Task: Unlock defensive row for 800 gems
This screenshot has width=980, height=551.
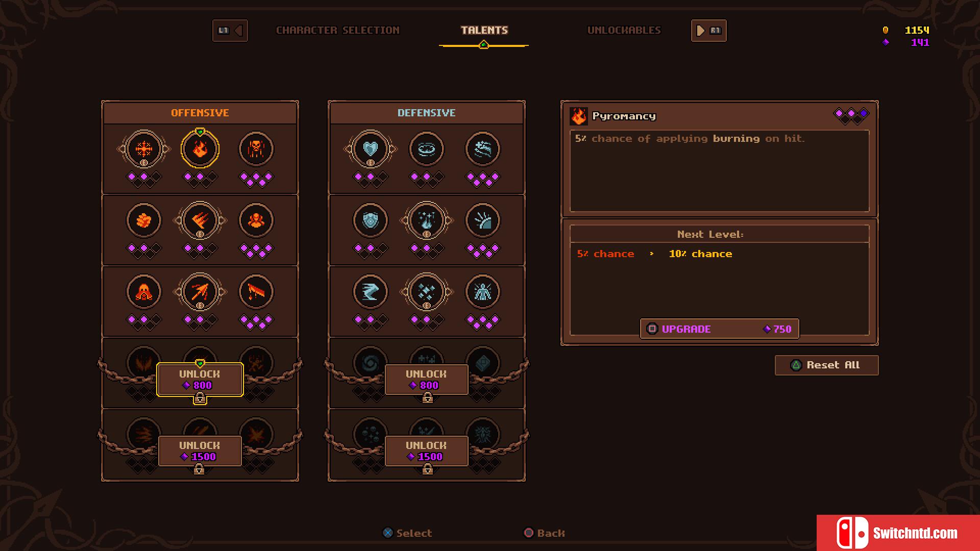Action: pos(427,380)
